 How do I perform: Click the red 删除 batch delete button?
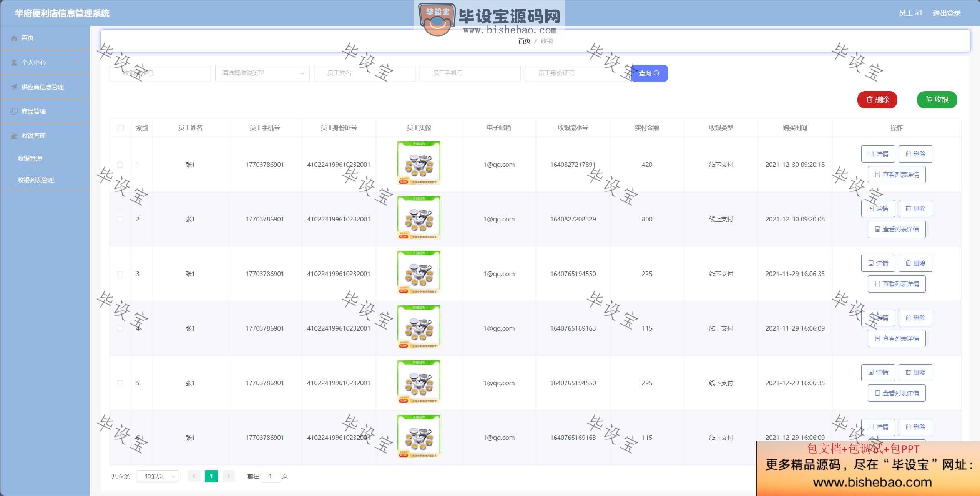pos(877,100)
